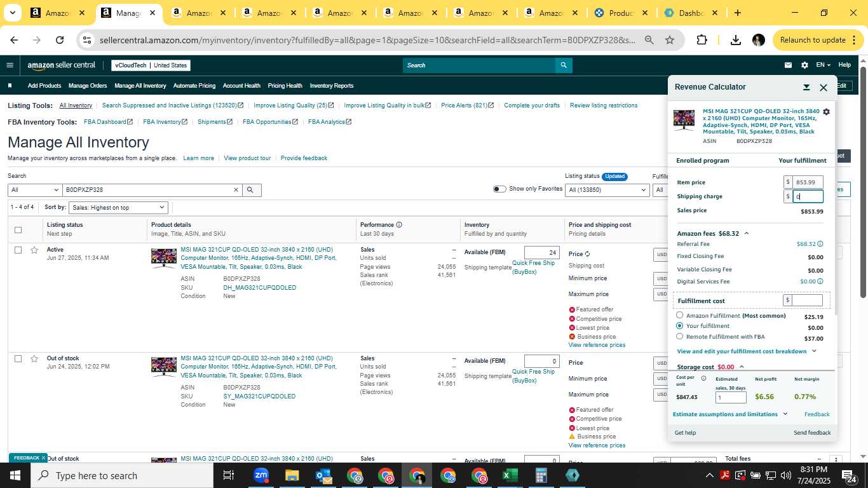
Task: Bookmark this page with the star icon
Action: point(670,40)
